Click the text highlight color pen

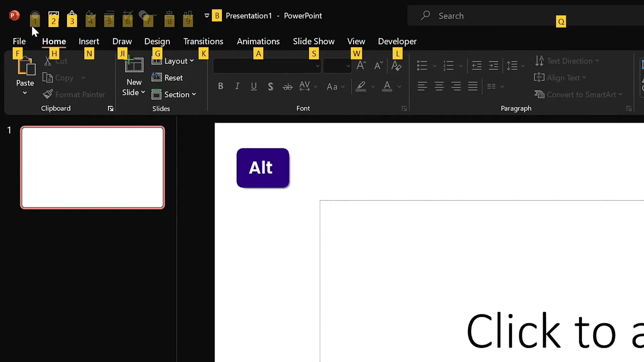click(361, 86)
